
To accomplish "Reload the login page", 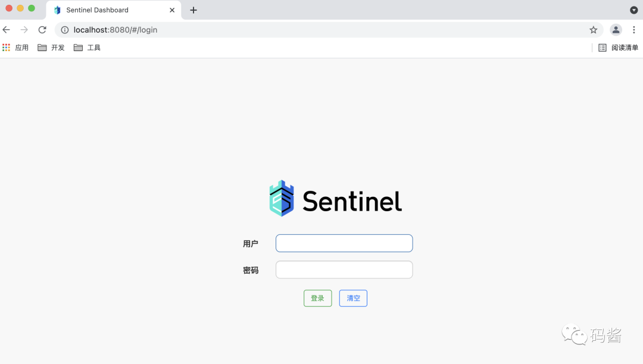I will click(42, 30).
